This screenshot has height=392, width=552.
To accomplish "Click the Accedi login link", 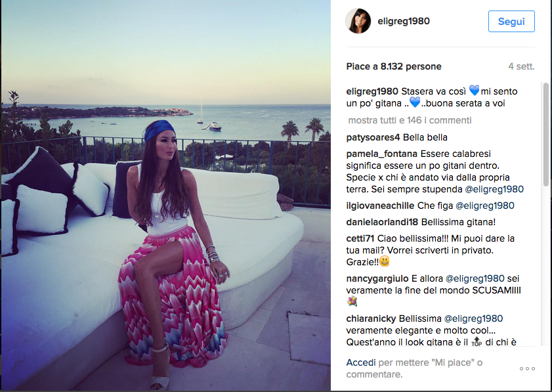I will click(361, 362).
